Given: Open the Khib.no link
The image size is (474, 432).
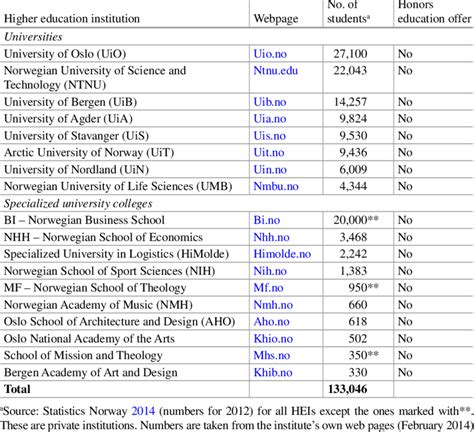Looking at the screenshot, I should (273, 372).
